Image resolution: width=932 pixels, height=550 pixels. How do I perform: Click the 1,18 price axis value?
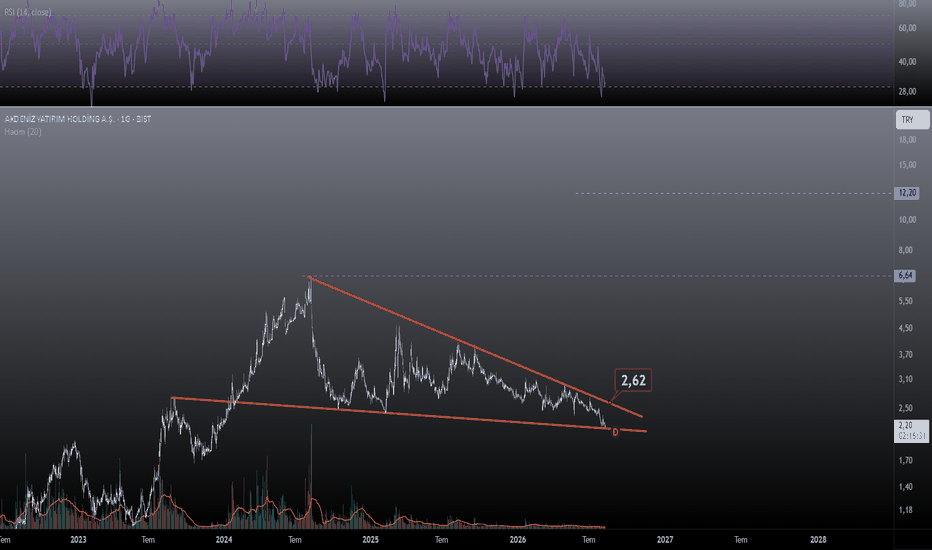905,510
